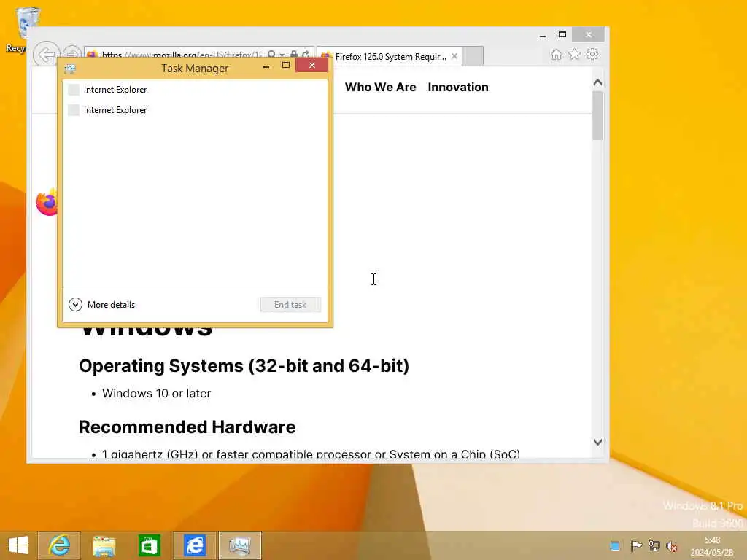Click the magnifier search icon in the address bar
This screenshot has width=747, height=560.
point(271,54)
